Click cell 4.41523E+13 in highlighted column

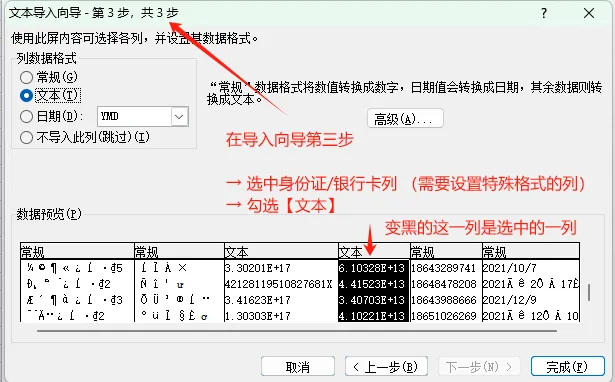[372, 284]
